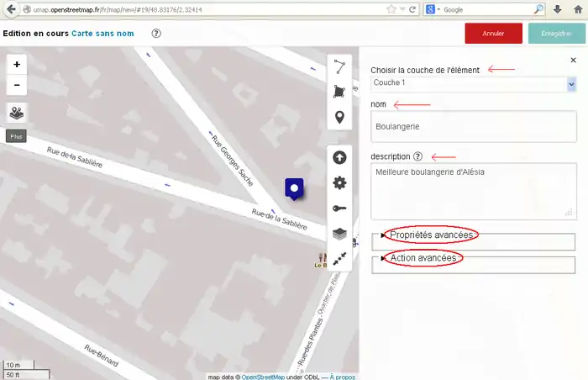Open permissions key icon
This screenshot has width=588, height=380.
[339, 208]
